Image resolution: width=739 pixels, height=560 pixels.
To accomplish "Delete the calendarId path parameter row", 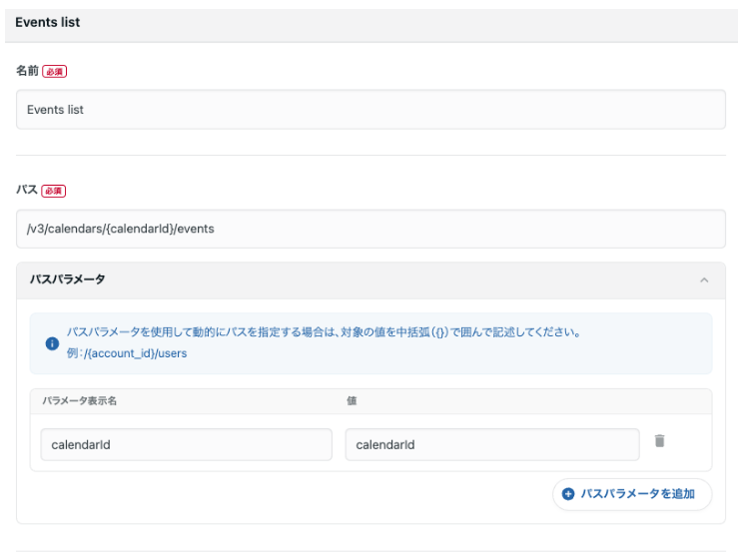I will (659, 440).
